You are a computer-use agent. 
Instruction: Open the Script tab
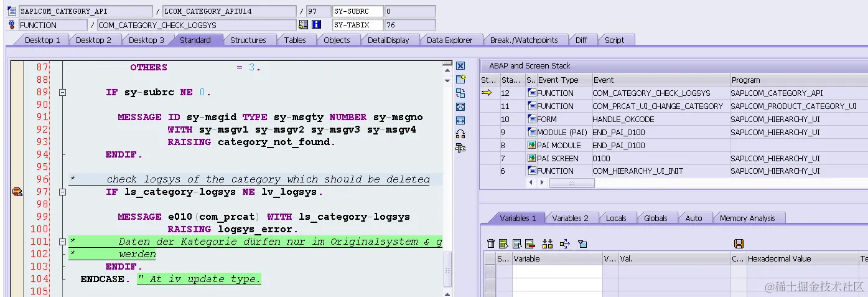click(x=614, y=40)
